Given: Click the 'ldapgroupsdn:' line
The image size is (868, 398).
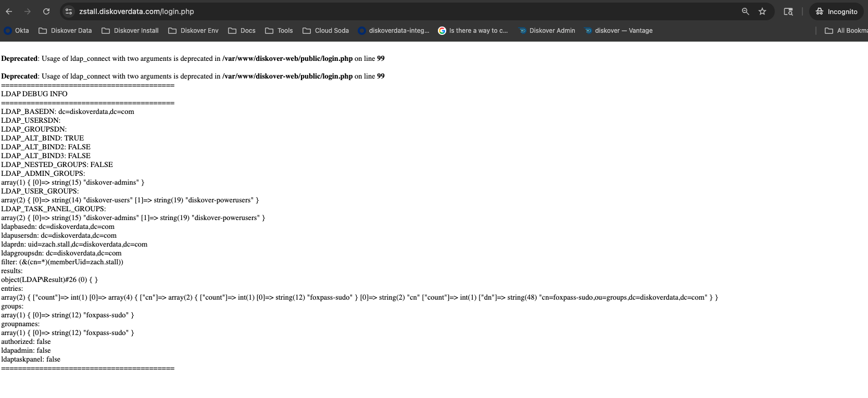Looking at the screenshot, I should (x=61, y=253).
